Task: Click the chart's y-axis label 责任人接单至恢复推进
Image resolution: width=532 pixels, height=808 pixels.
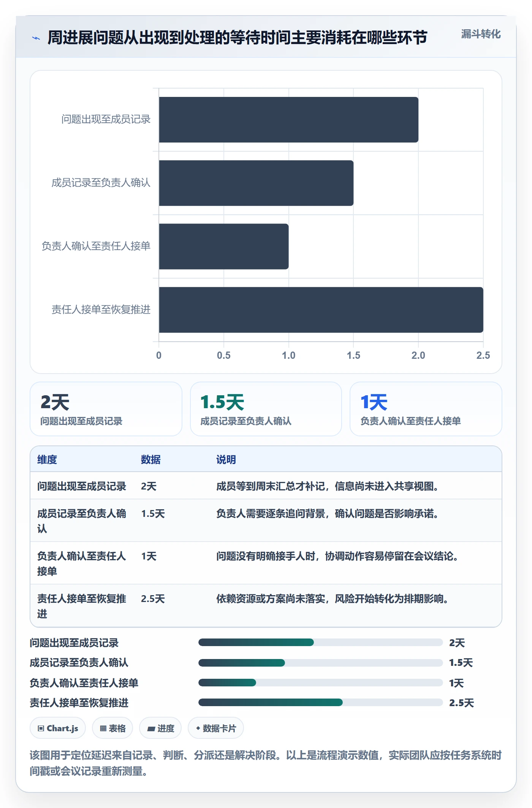Action: point(101,309)
